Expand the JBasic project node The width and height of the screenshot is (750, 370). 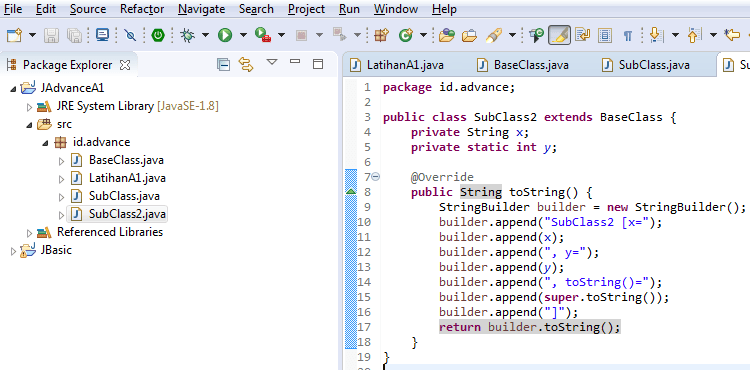[13, 250]
